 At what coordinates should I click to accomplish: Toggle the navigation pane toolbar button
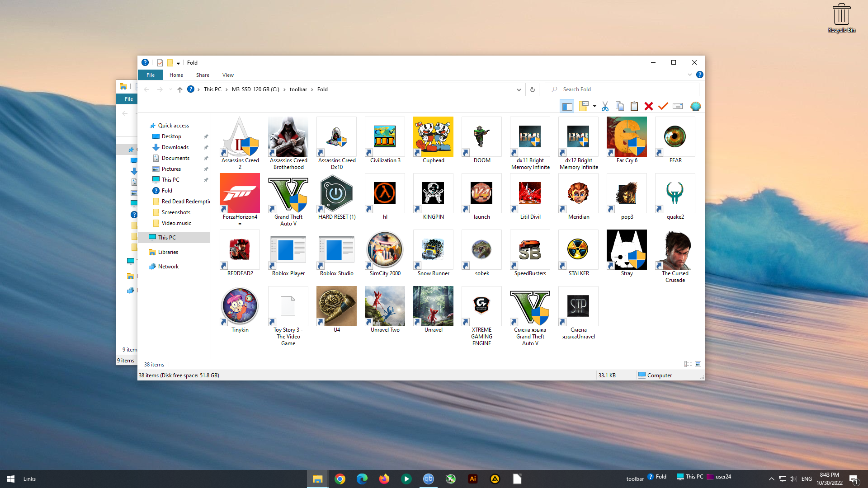coord(567,107)
